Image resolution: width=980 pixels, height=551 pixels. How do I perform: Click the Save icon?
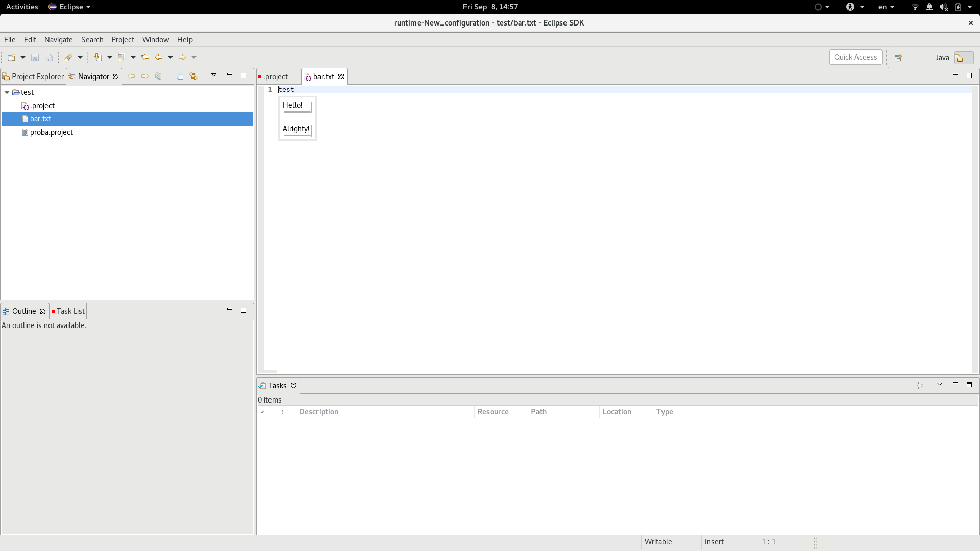pos(35,57)
